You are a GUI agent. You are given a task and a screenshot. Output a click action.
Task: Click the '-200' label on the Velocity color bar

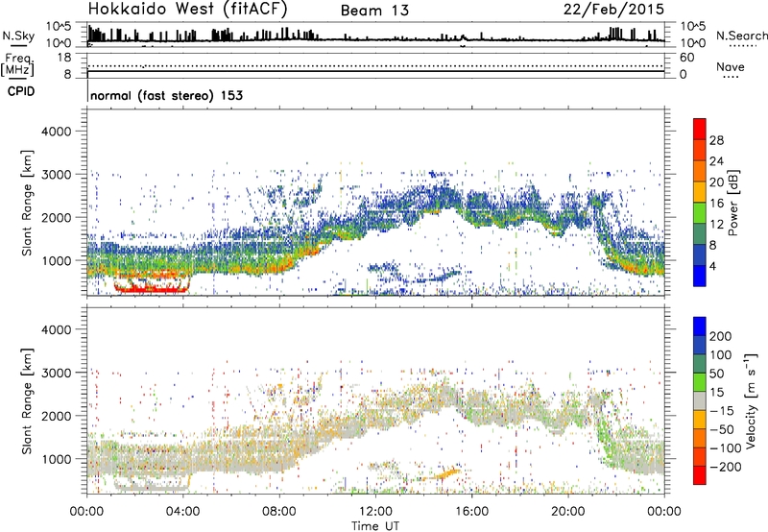point(725,467)
